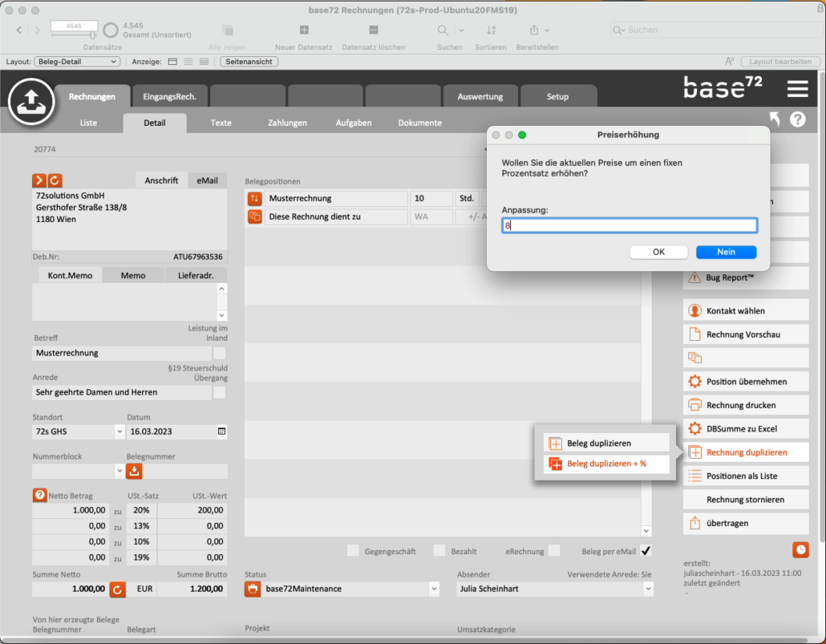Toggle Leistung im Inland checkbox
826x644 pixels.
[x=219, y=353]
